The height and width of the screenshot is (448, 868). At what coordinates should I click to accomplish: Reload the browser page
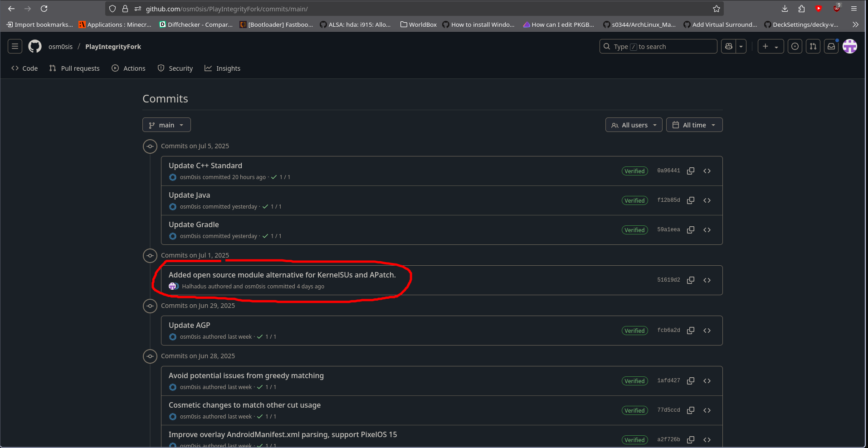(44, 9)
